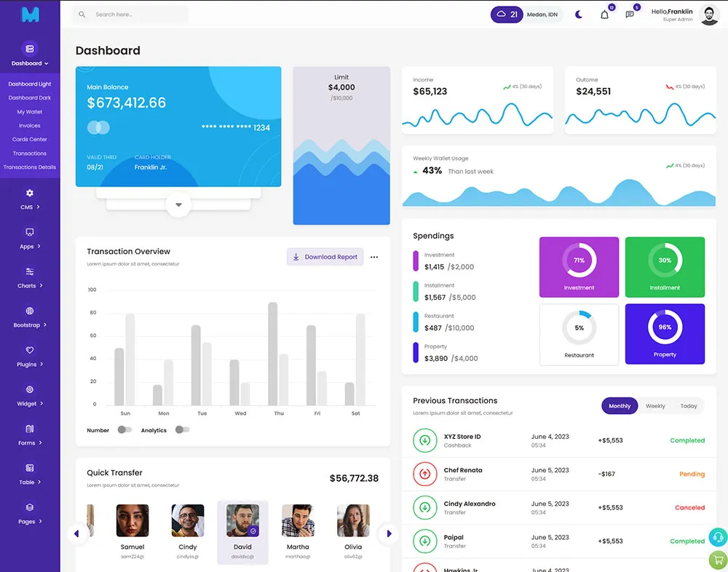
Task: Open notifications via the bell icon
Action: pos(604,15)
